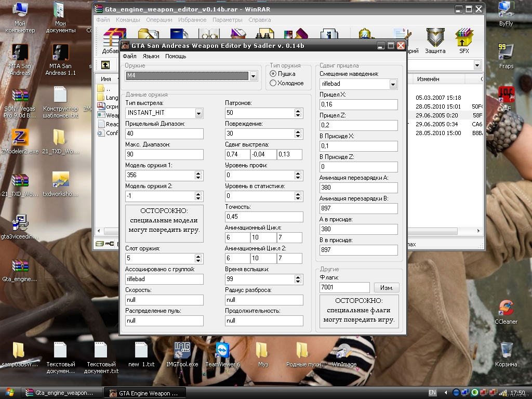Select the MTA San Andreas 1.1 shortcut
Viewport: 532px width, 399px height.
[60, 60]
